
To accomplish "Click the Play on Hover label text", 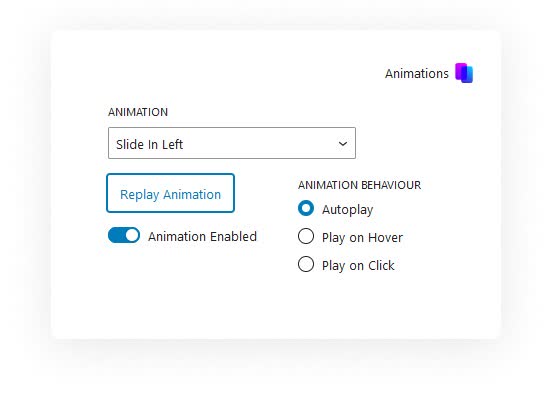I will click(x=362, y=238).
